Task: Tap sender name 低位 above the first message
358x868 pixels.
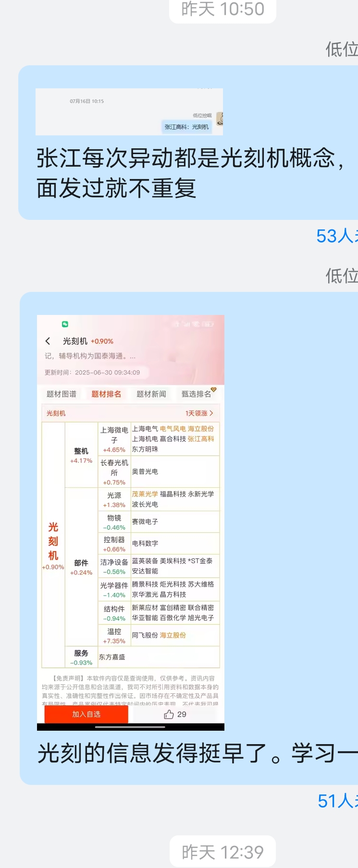Action: coord(342,49)
